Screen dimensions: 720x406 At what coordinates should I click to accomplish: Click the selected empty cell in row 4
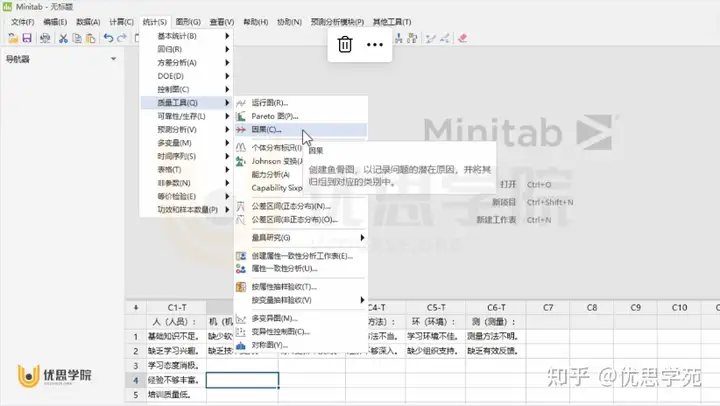(x=242, y=380)
